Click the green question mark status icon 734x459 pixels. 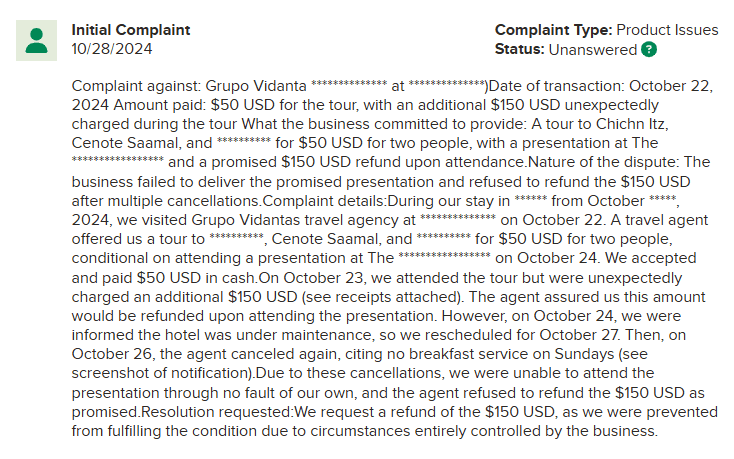pyautogui.click(x=649, y=49)
